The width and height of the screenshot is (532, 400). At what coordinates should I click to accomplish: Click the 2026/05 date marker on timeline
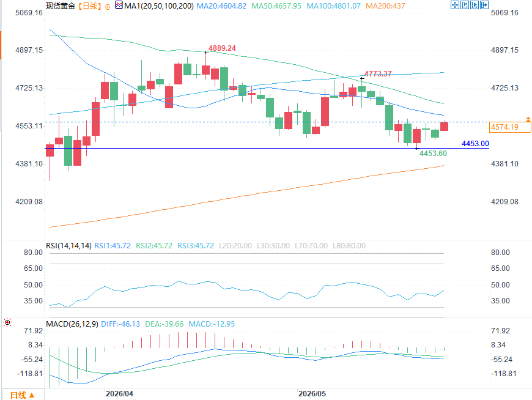(x=312, y=394)
